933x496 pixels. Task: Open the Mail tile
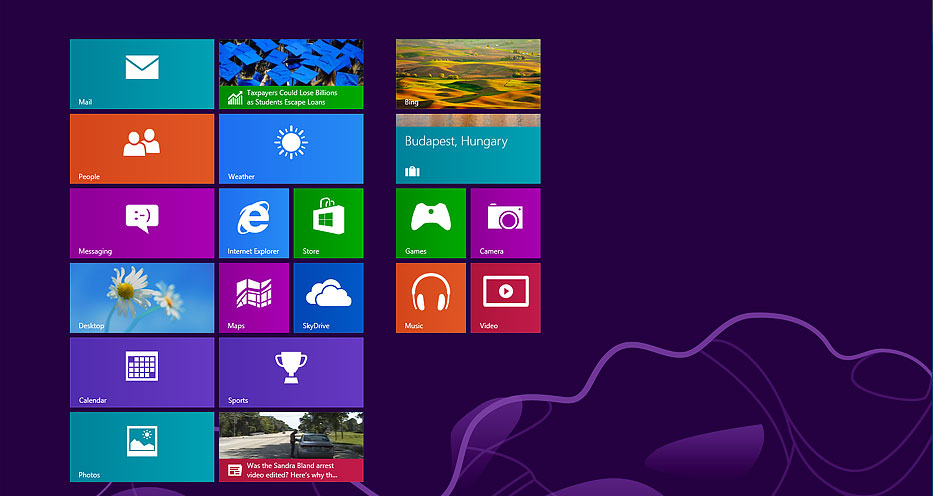pos(142,74)
